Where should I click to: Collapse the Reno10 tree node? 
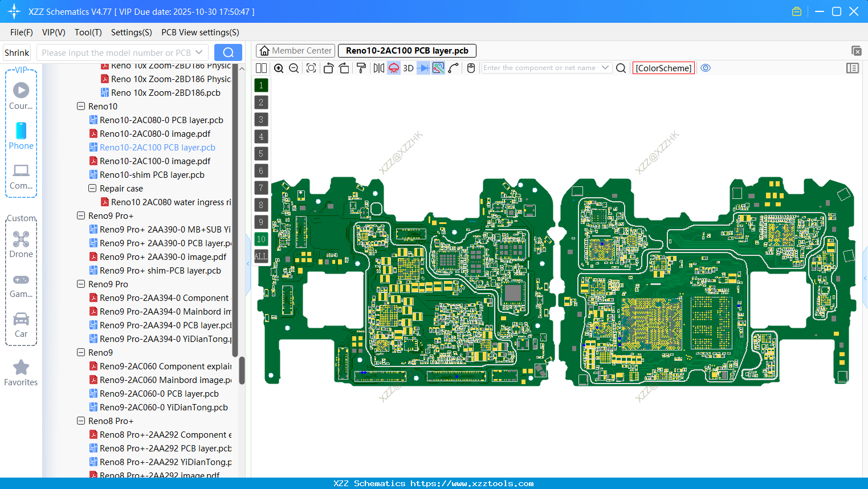coord(80,106)
